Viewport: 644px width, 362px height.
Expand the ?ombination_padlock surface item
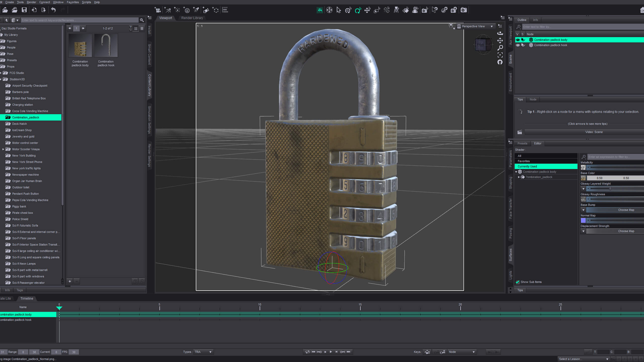click(x=519, y=177)
